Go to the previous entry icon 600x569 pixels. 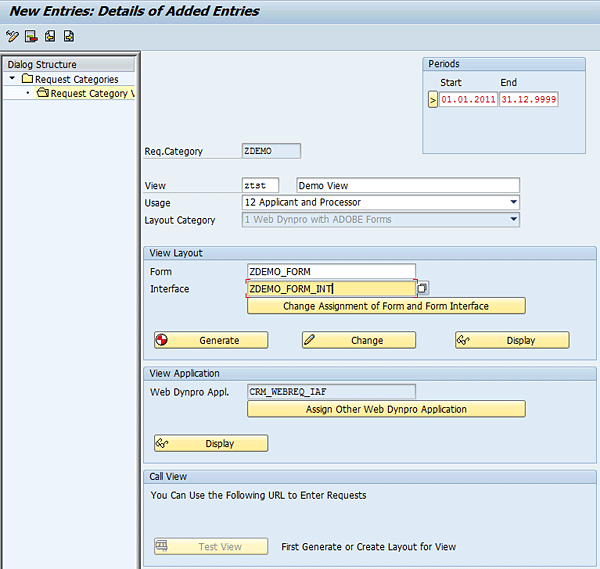pos(50,37)
